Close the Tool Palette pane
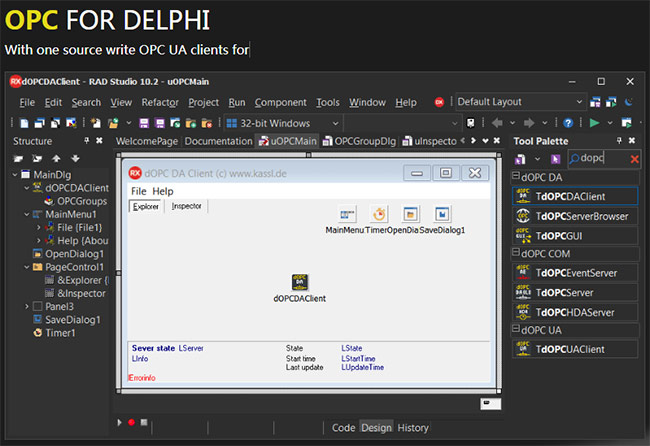The width and height of the screenshot is (650, 446). click(x=632, y=141)
